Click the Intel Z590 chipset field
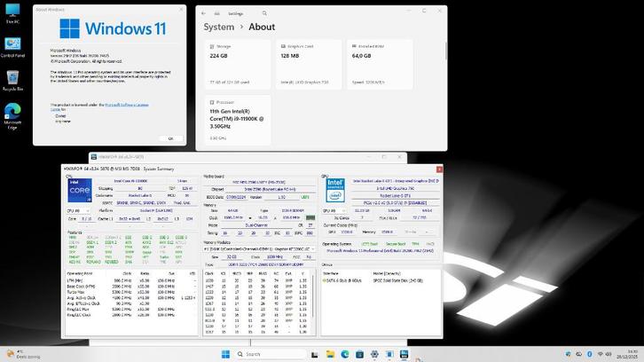 (271, 189)
